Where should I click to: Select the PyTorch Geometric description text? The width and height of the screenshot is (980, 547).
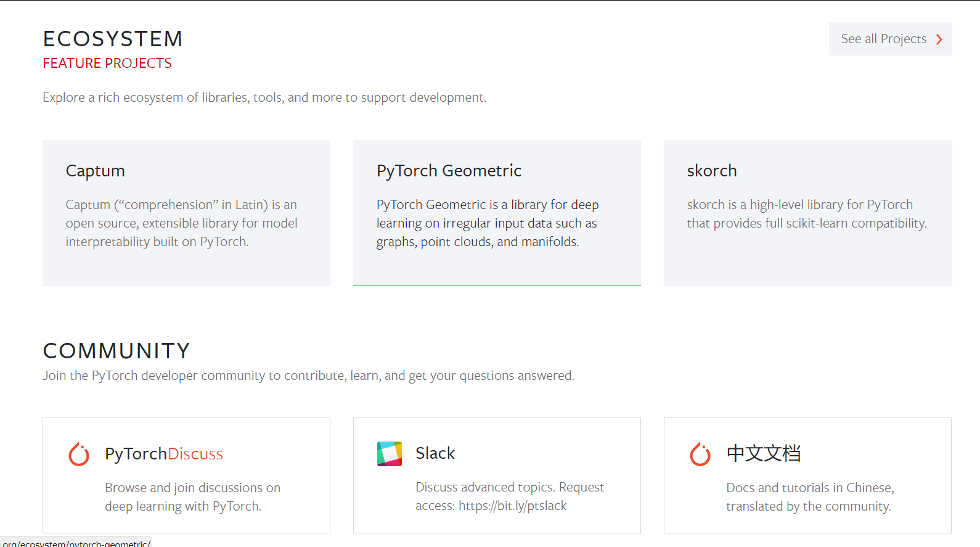pyautogui.click(x=488, y=223)
